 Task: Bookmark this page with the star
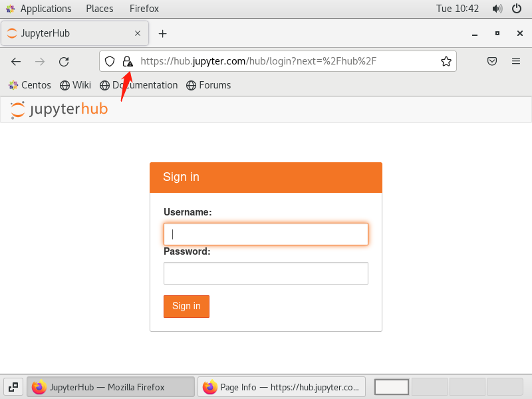(x=446, y=61)
